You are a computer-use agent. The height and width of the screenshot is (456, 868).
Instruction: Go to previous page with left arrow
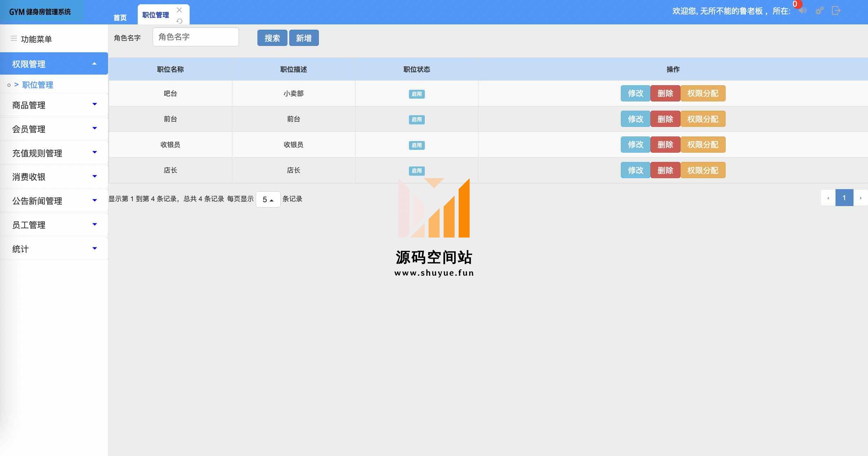pyautogui.click(x=828, y=198)
